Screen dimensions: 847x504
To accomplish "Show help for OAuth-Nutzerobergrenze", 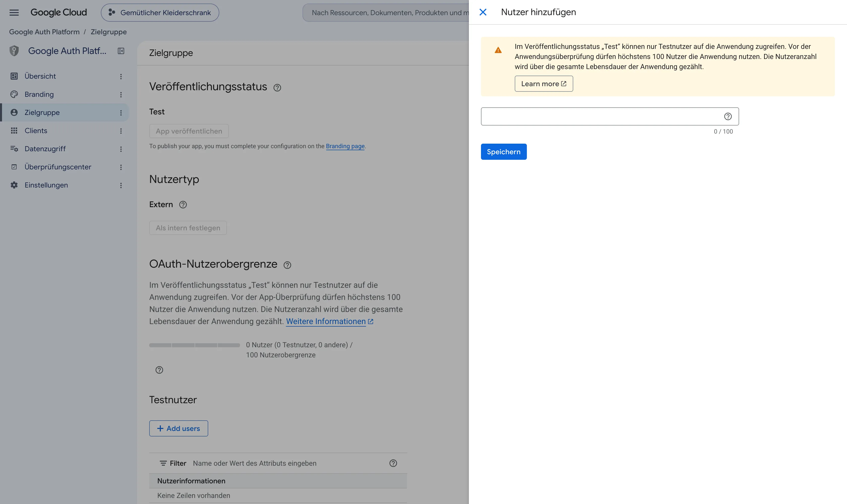I will [x=287, y=265].
